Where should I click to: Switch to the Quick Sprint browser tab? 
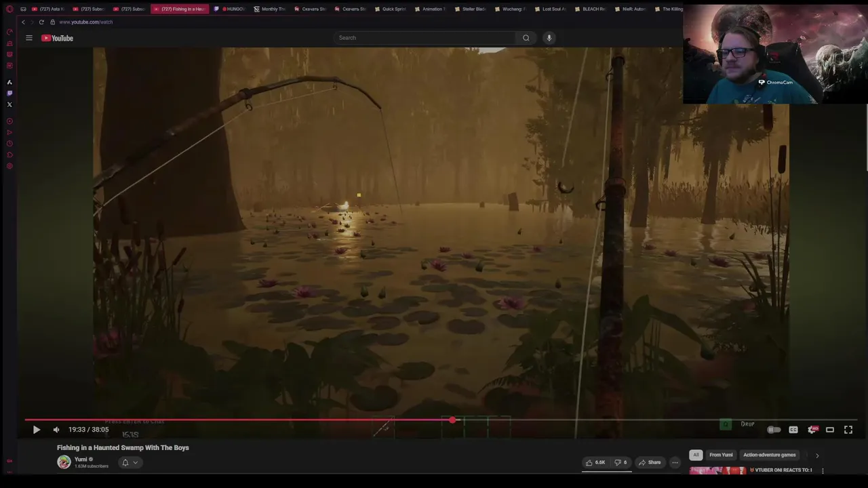point(391,9)
